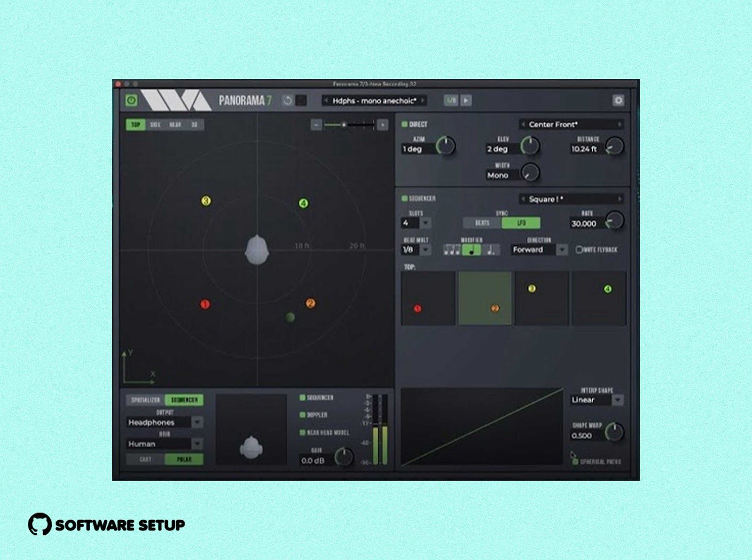This screenshot has height=560, width=752.
Task: Select sequencer slot 1 thumbnail
Action: coord(428,298)
